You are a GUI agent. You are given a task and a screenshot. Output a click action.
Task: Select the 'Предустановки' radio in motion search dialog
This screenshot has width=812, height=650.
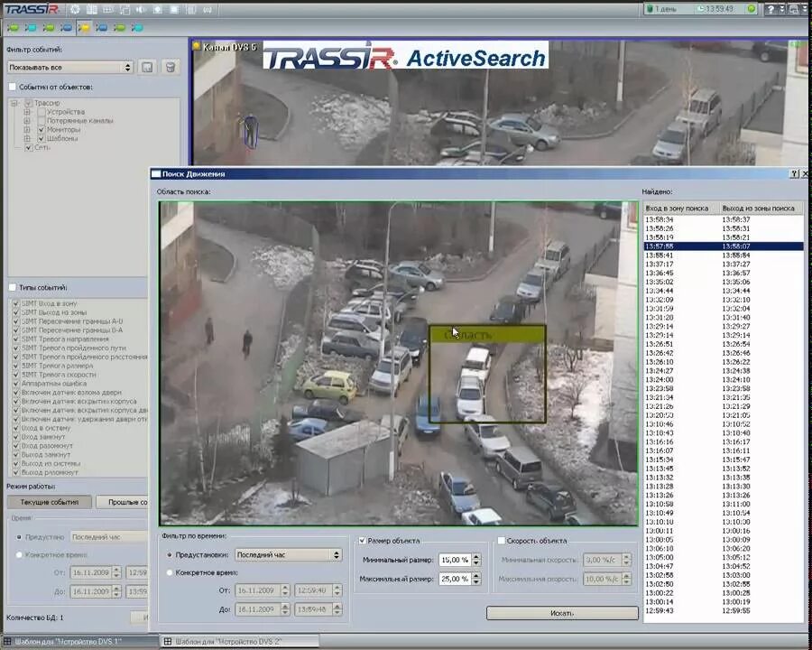[x=170, y=554]
